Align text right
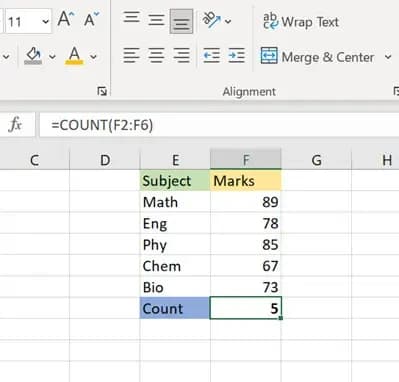The width and height of the screenshot is (399, 382). 181,55
